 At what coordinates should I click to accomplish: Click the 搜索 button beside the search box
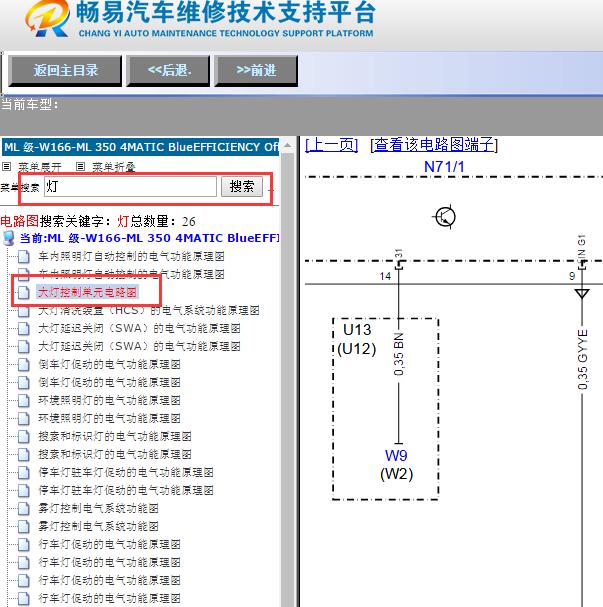click(x=242, y=187)
